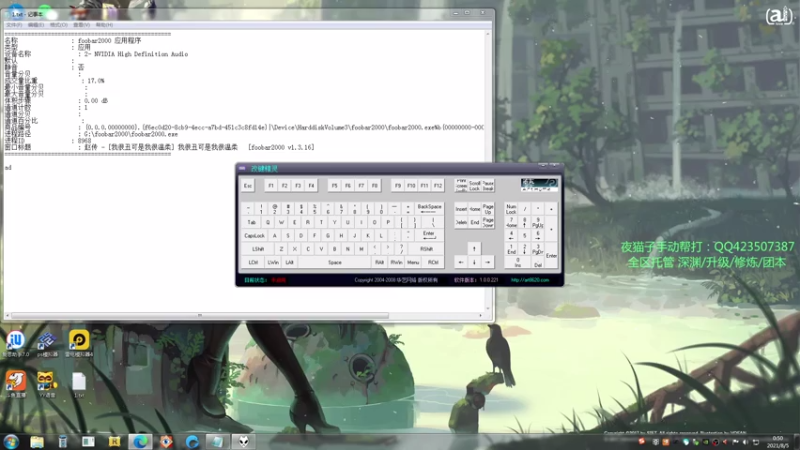Open the volume speaker tray icon
The height and width of the screenshot is (450, 800).
[745, 442]
